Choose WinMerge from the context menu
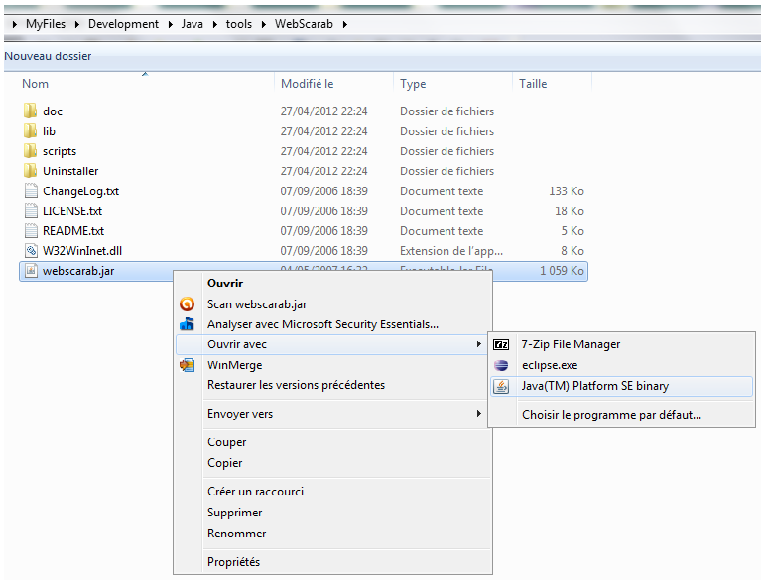 (x=333, y=365)
